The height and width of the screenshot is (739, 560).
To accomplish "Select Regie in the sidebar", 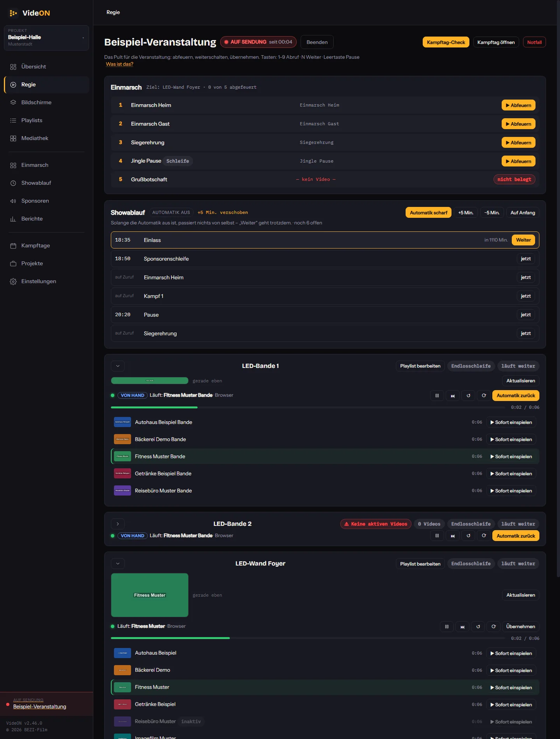I will coord(47,84).
